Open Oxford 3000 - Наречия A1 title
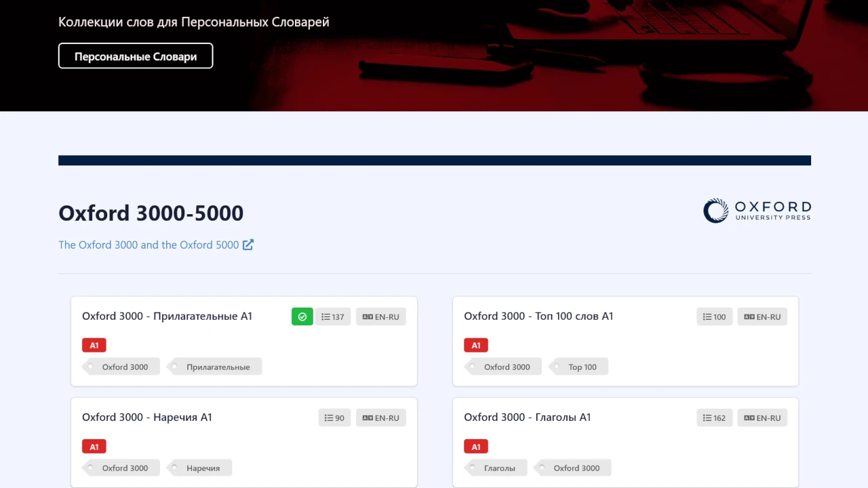The width and height of the screenshot is (868, 488). 147,417
